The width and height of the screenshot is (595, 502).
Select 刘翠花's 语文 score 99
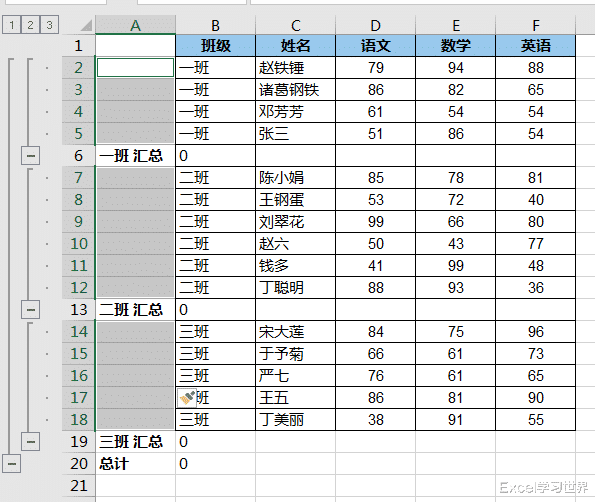376,222
